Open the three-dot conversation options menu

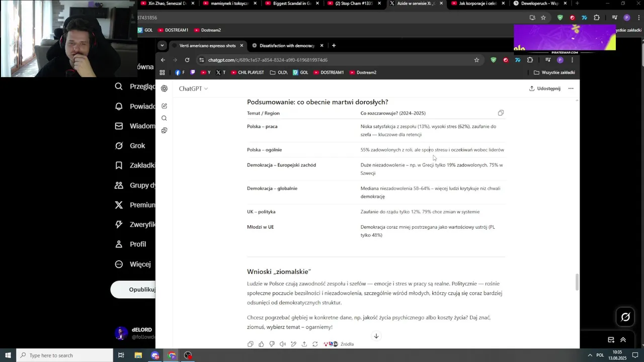pyautogui.click(x=571, y=88)
